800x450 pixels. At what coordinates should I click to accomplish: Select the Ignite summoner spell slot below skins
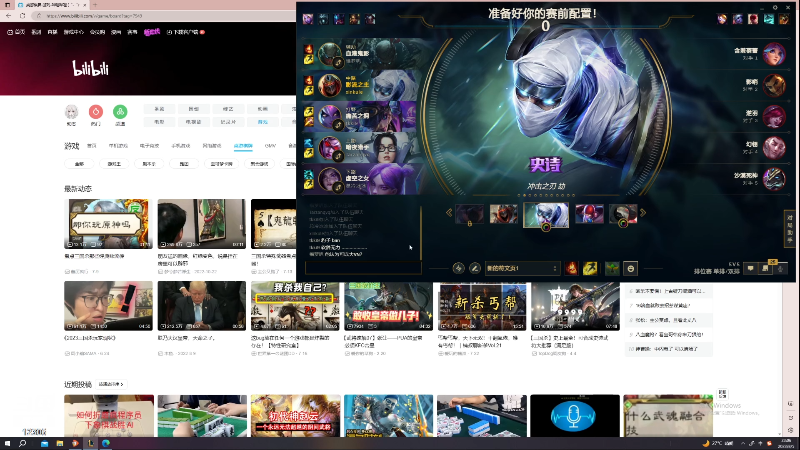[571, 268]
